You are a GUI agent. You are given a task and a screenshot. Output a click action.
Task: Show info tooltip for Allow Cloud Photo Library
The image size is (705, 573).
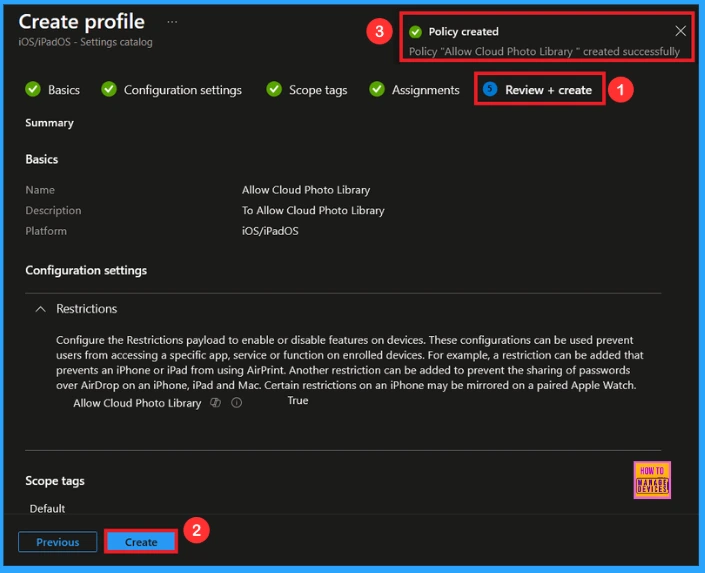click(236, 403)
